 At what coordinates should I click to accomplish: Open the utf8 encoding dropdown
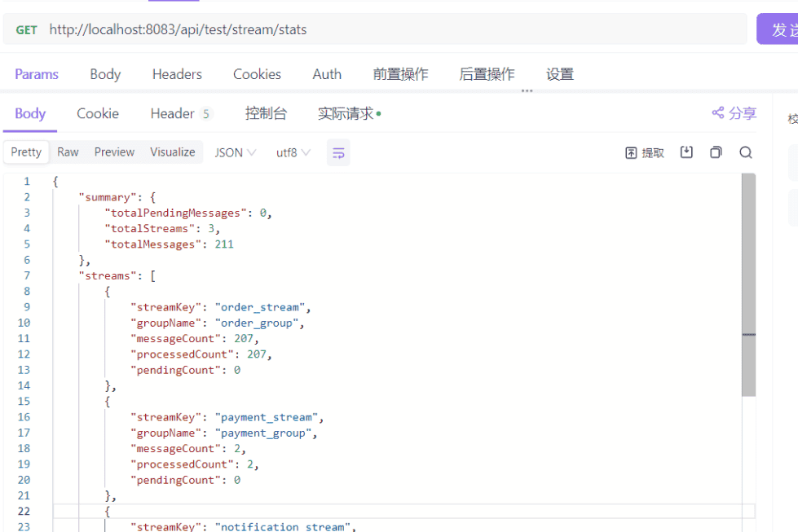tap(293, 152)
